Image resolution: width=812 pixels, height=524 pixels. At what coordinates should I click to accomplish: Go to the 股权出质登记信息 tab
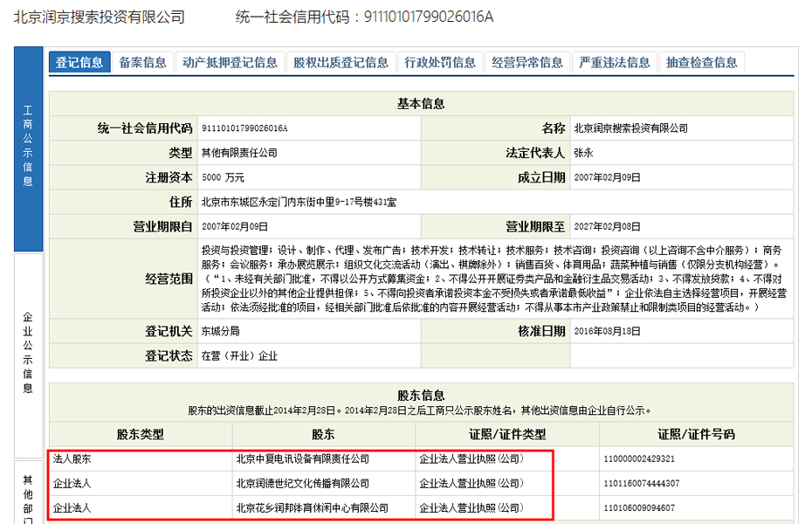tap(341, 62)
